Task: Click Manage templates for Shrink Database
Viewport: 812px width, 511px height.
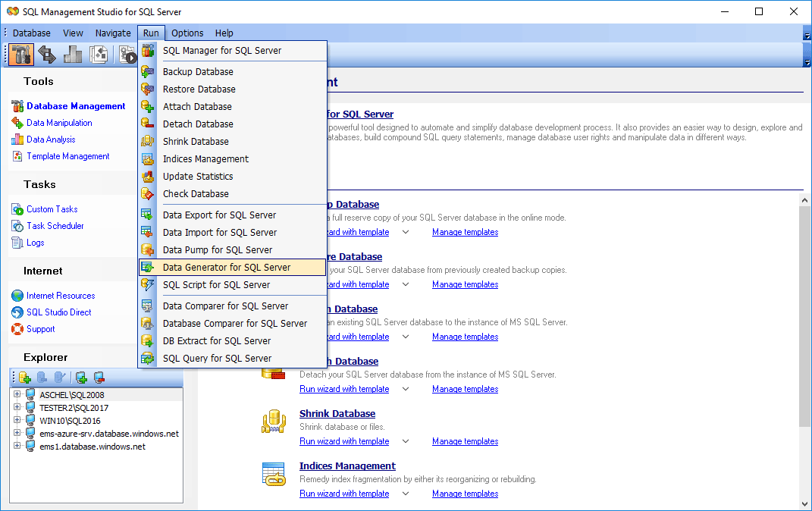Action: (465, 441)
